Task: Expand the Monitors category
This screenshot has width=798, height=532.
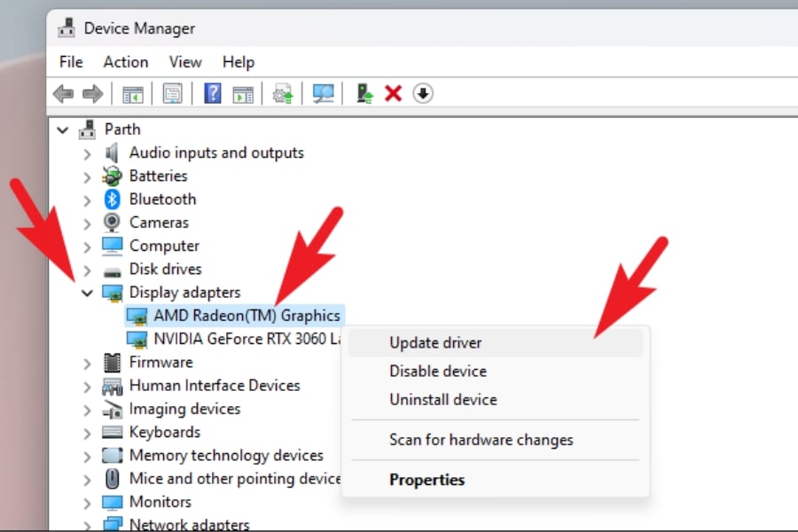Action: coord(86,501)
